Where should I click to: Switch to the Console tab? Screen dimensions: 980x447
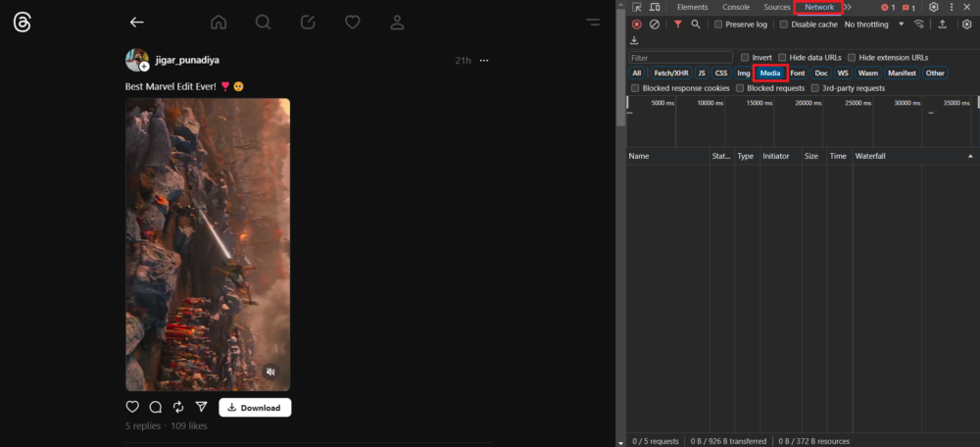point(736,7)
